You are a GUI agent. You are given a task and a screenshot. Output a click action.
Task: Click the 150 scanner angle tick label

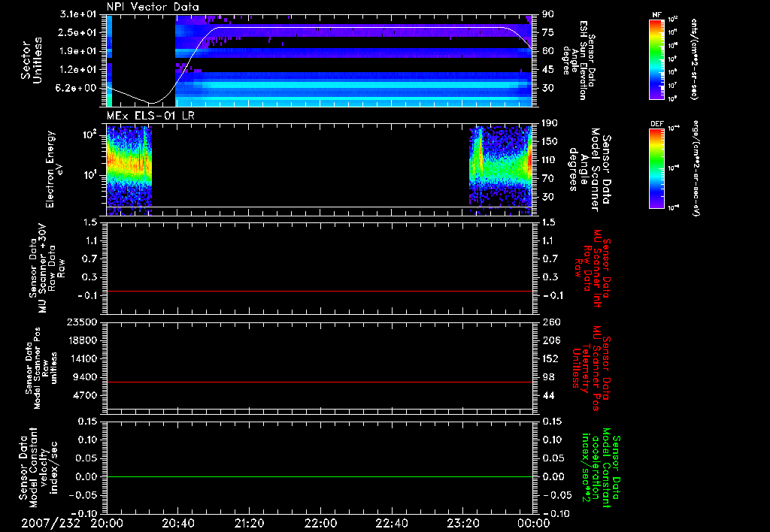point(550,141)
